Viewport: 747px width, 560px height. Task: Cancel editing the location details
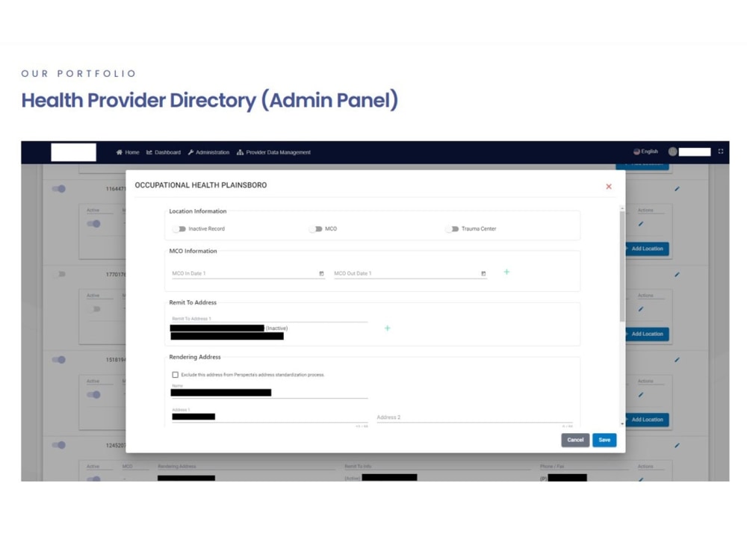[575, 440]
